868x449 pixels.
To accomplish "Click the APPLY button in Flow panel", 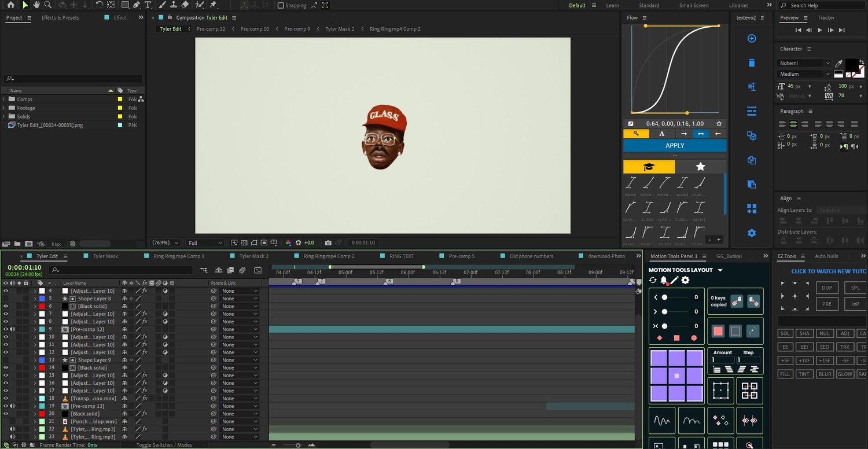I will (675, 146).
